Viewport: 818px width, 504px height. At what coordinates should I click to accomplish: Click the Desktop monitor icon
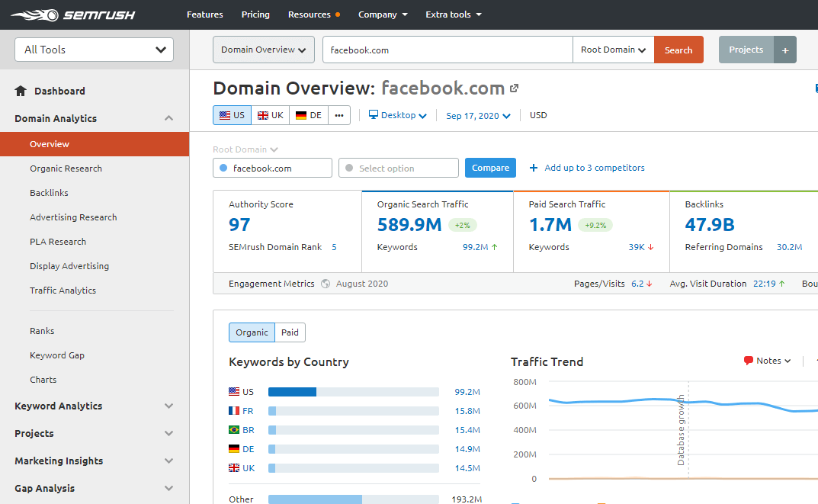(x=374, y=115)
